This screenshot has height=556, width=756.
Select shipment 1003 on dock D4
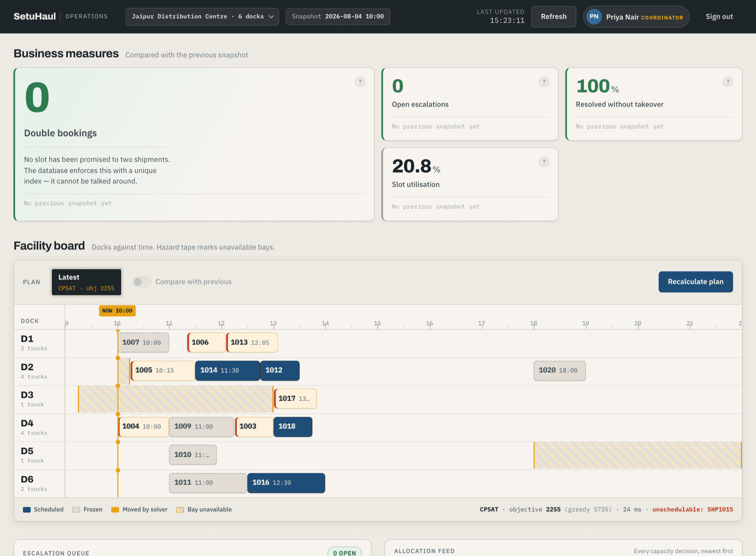pyautogui.click(x=254, y=427)
